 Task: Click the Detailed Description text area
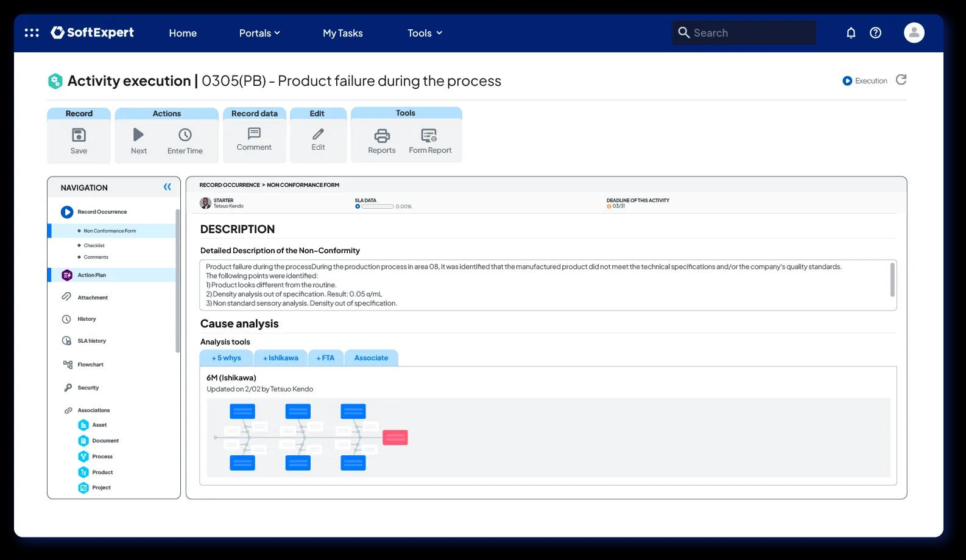pos(548,285)
